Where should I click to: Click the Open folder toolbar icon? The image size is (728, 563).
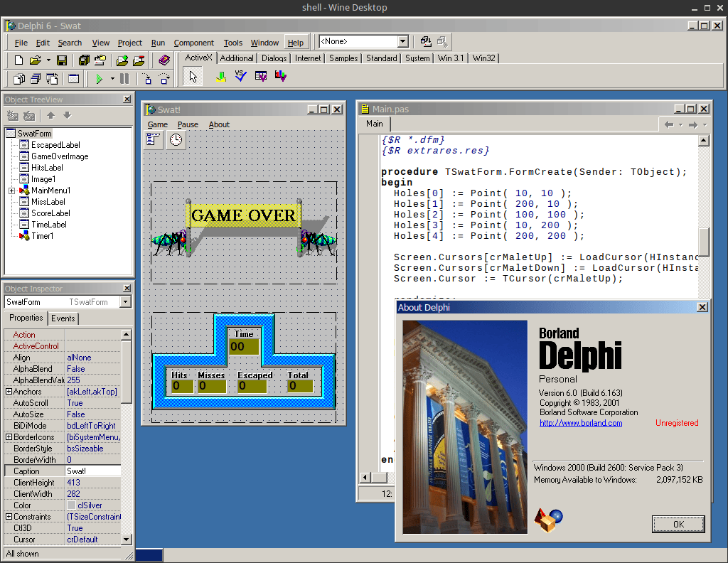[x=36, y=60]
